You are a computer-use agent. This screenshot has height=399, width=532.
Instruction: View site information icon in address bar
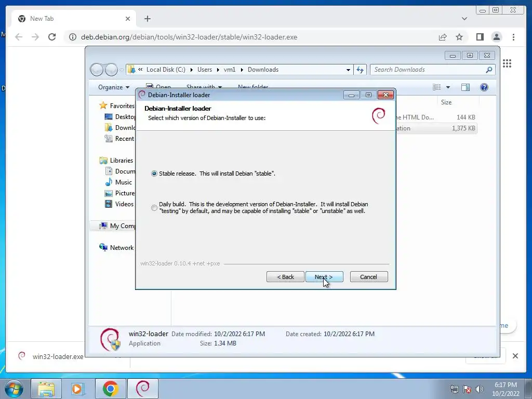(73, 37)
